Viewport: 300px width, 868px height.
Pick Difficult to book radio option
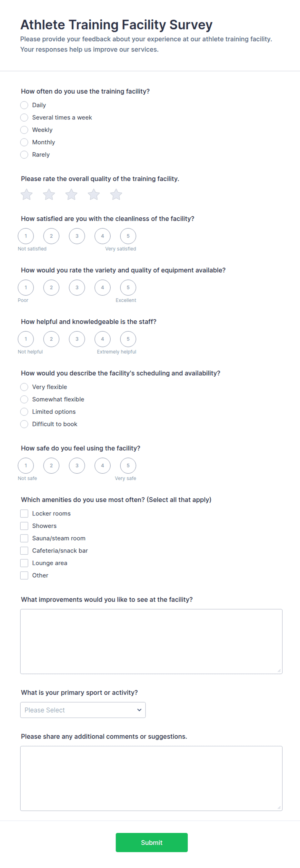click(x=24, y=424)
